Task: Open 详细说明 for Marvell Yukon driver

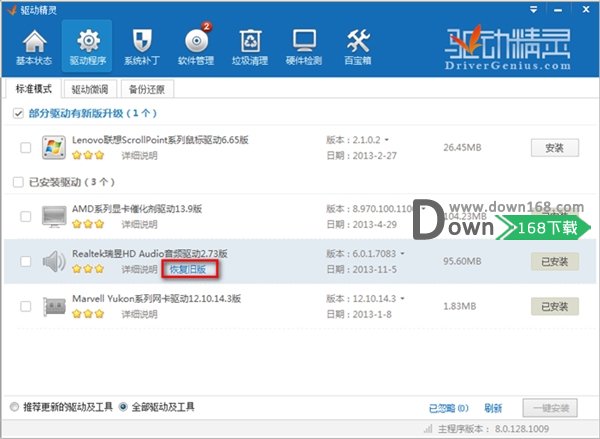Action: [x=139, y=314]
